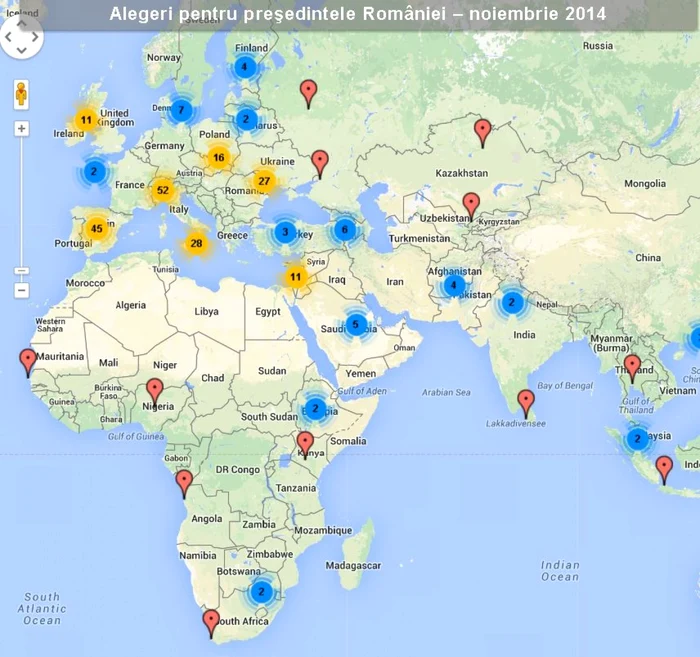
Task: Click the red marker south of India
Action: click(x=526, y=403)
